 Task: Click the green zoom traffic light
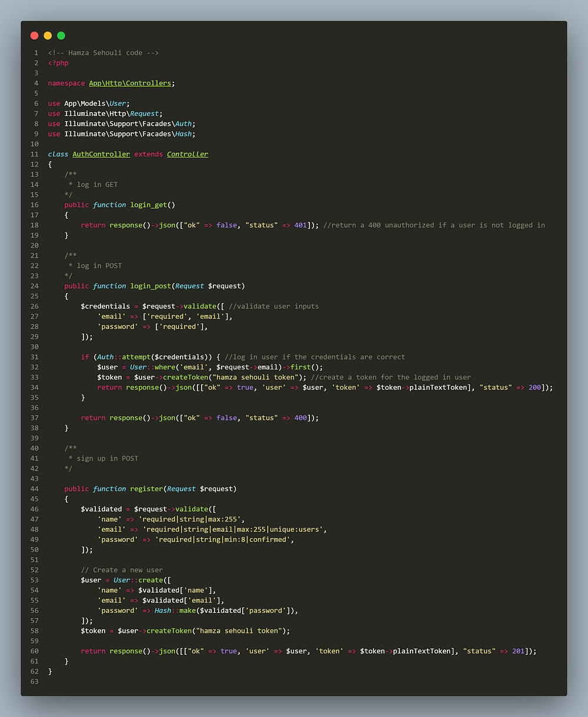[x=61, y=35]
